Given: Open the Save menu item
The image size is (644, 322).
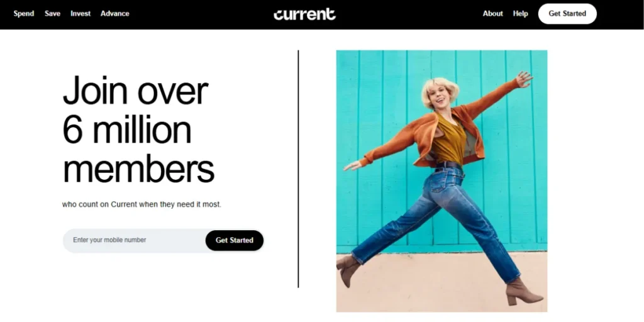Looking at the screenshot, I should pos(53,14).
